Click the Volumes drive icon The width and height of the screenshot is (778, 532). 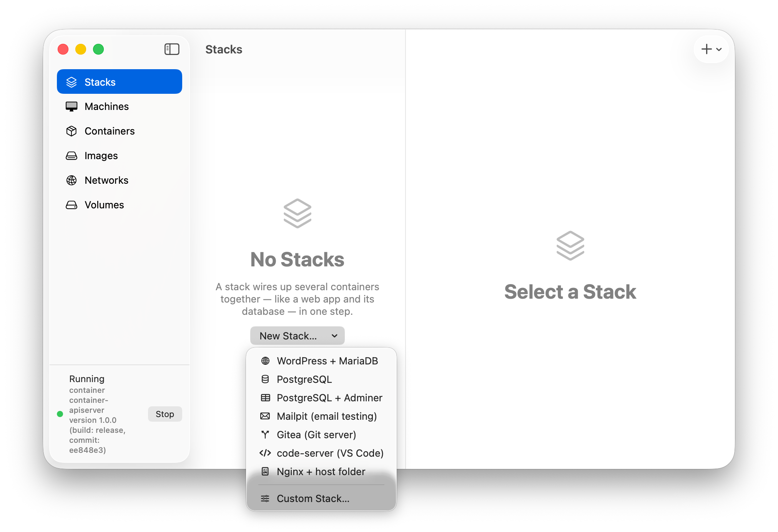[x=71, y=205]
